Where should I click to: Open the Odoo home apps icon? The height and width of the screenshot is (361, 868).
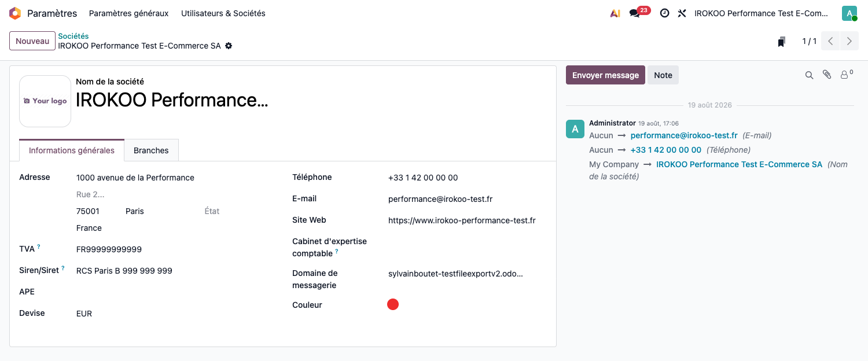15,13
